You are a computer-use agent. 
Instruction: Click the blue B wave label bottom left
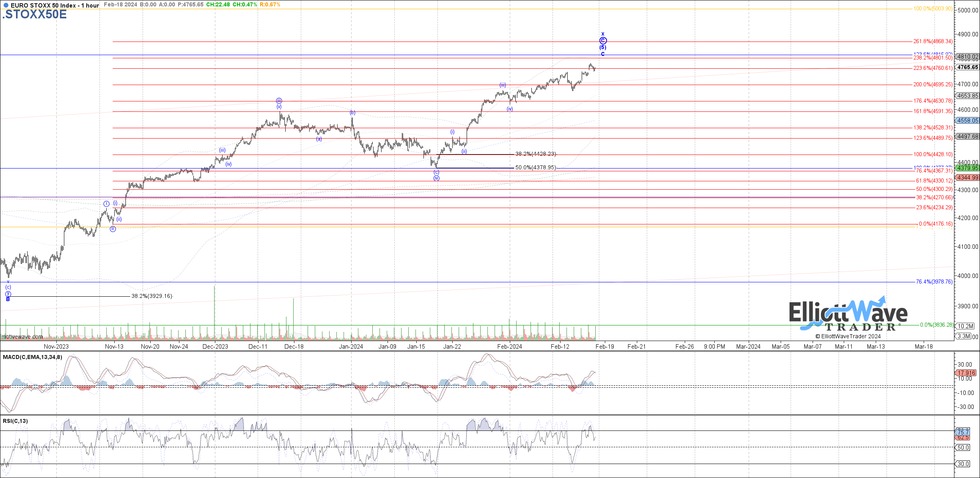pyautogui.click(x=8, y=299)
